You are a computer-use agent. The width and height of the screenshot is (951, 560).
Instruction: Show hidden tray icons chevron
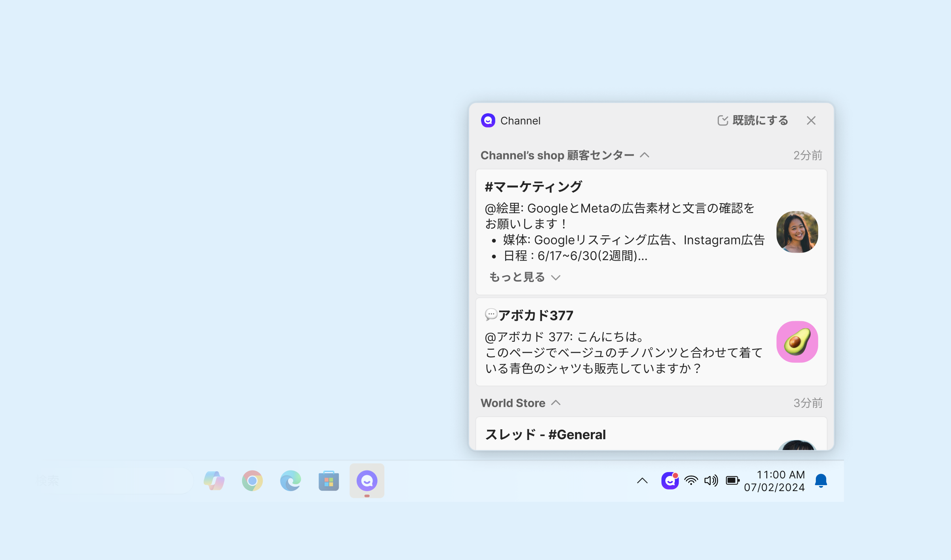(x=642, y=481)
